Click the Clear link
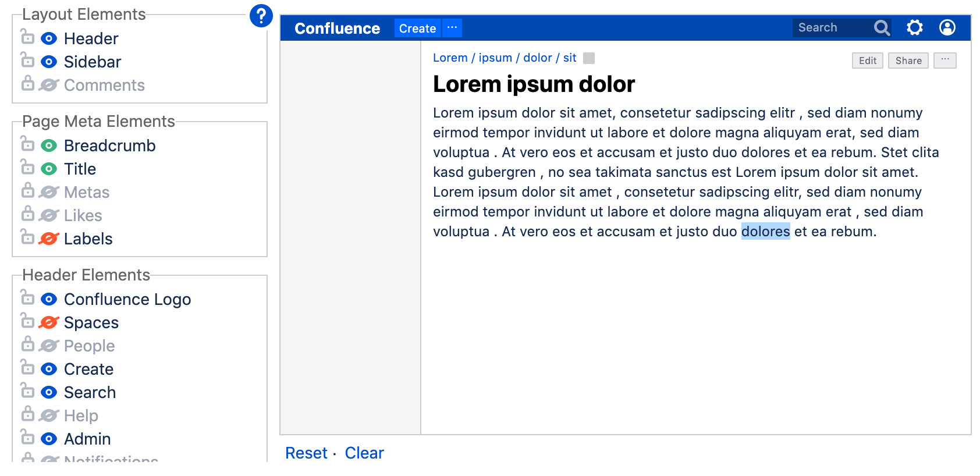This screenshot has height=476, width=980. click(x=364, y=453)
